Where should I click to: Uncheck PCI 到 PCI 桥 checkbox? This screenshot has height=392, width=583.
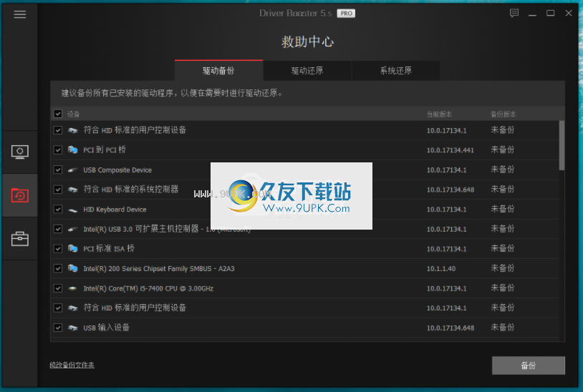(57, 150)
